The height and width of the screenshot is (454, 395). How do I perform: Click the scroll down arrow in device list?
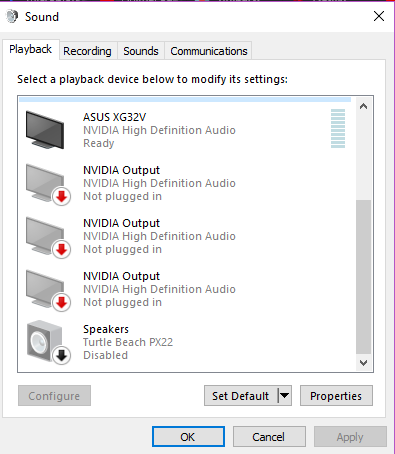(363, 362)
